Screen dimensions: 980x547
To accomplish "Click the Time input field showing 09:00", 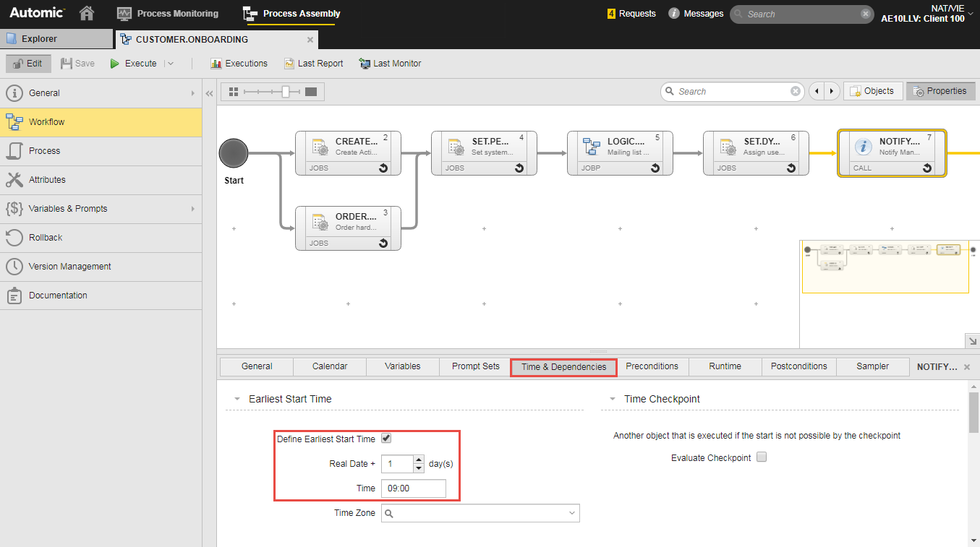I will 413,488.
